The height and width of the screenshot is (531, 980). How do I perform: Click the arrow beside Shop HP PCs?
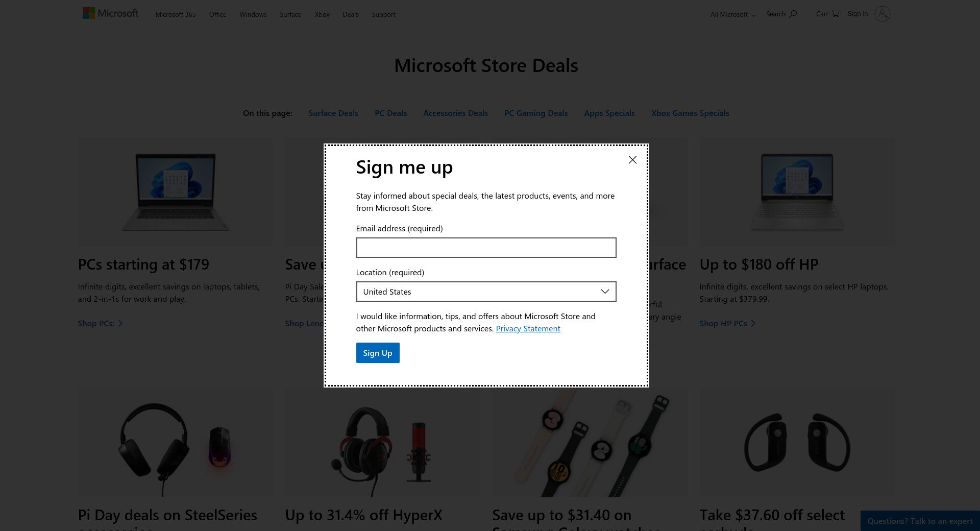tap(753, 323)
